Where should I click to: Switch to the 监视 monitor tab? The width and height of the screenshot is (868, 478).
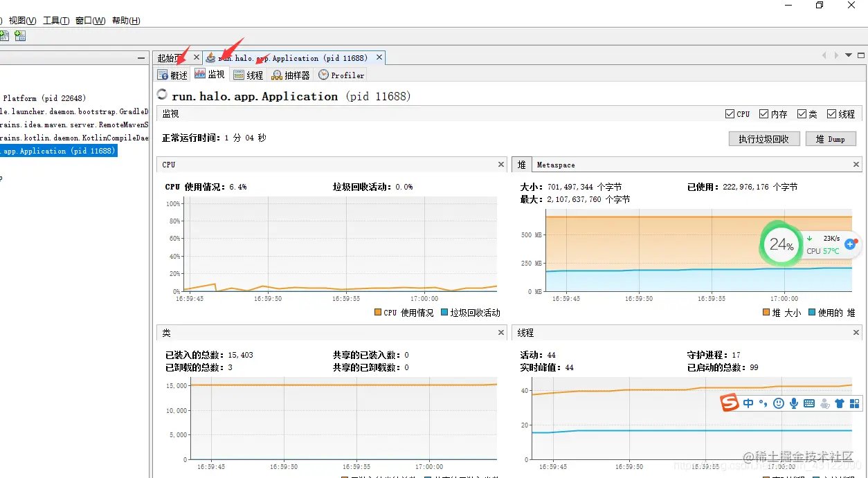pos(210,74)
